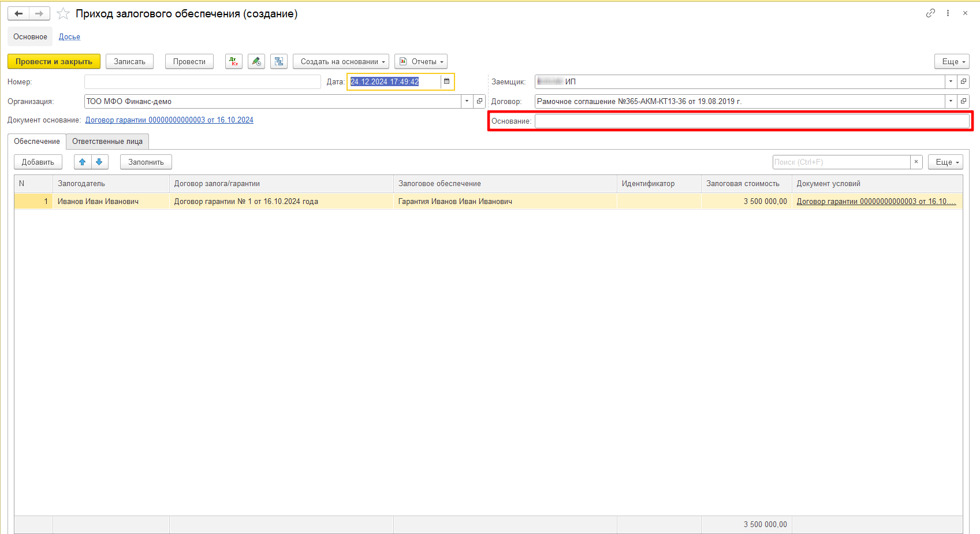This screenshot has width=980, height=534.
Task: Expand the Организация dropdown arrow
Action: click(467, 101)
